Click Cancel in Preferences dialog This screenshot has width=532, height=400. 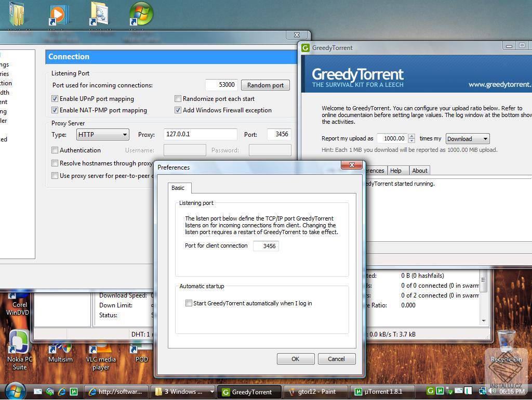[337, 359]
